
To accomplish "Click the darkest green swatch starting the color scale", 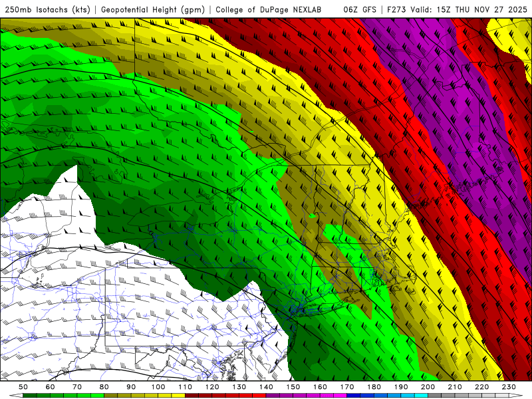I will (30, 395).
